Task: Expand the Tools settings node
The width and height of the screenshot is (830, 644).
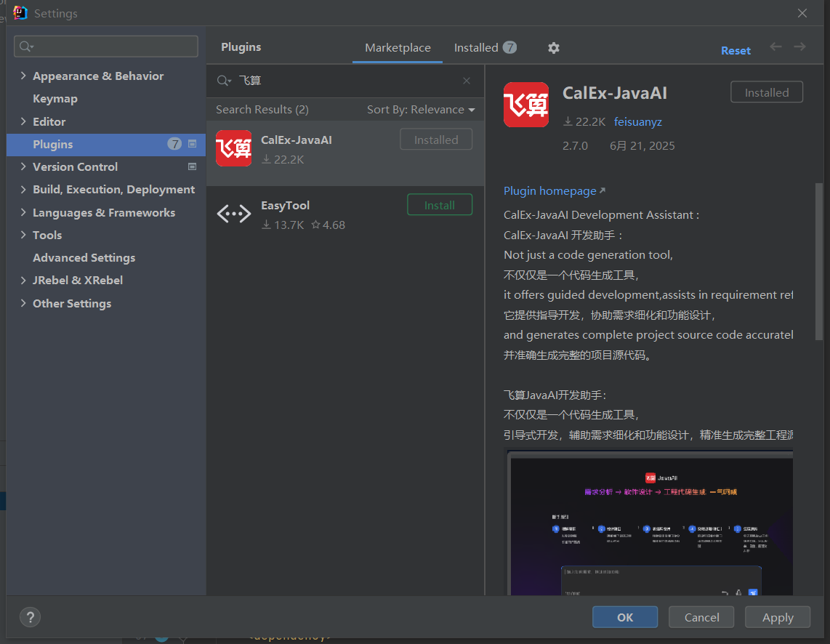Action: pyautogui.click(x=23, y=235)
